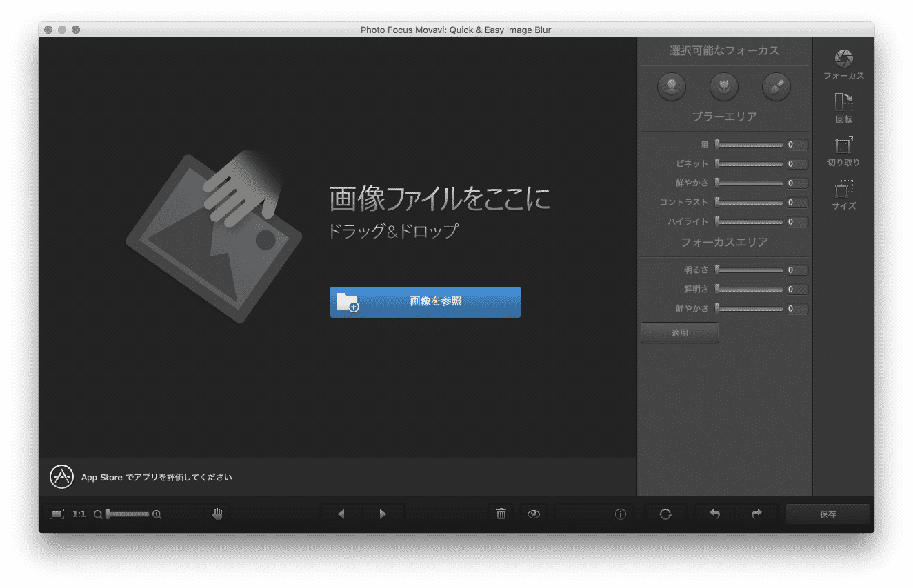
Task: Click the App Store icon
Action: click(62, 477)
